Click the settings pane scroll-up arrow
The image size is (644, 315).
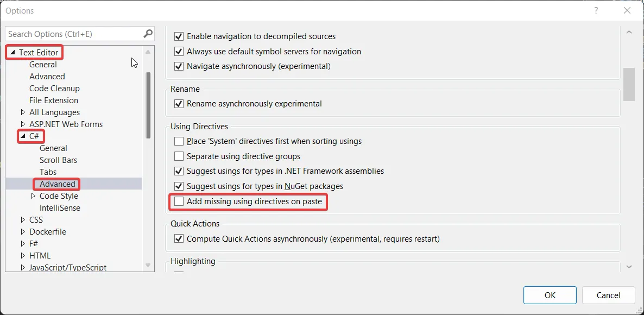coord(629,33)
